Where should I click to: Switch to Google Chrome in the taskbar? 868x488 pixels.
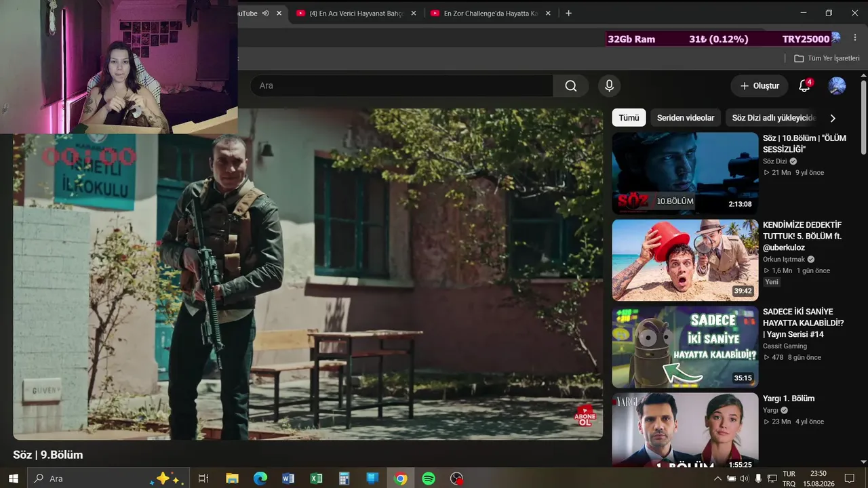click(x=401, y=479)
